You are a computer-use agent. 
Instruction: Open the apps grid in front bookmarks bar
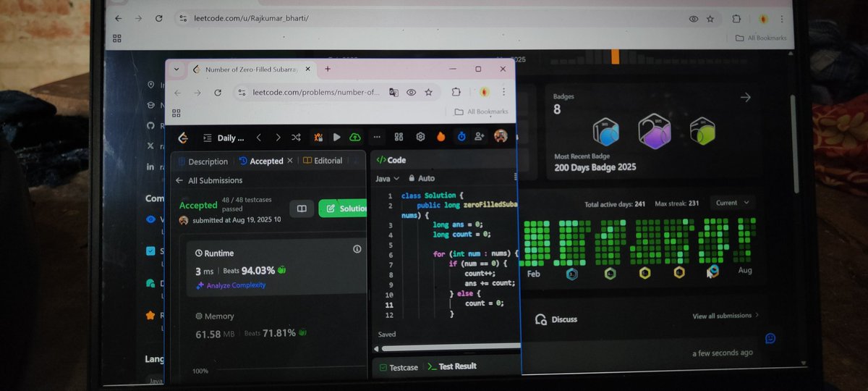click(176, 113)
